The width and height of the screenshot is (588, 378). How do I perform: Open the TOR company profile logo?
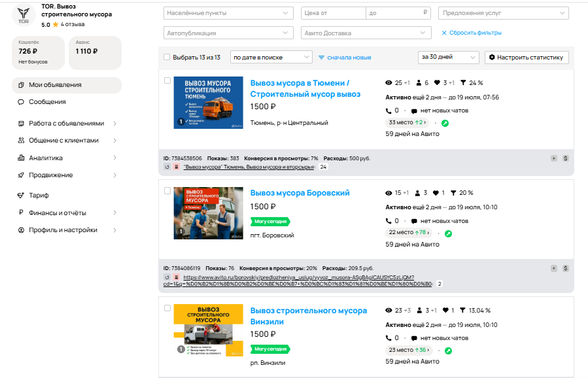25,14
